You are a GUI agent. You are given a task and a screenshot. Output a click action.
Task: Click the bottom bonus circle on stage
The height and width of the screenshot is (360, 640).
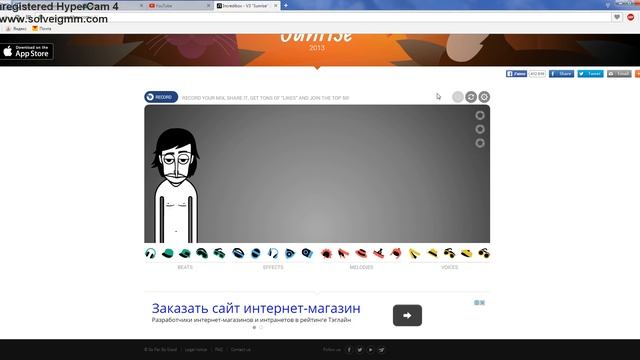click(x=480, y=143)
